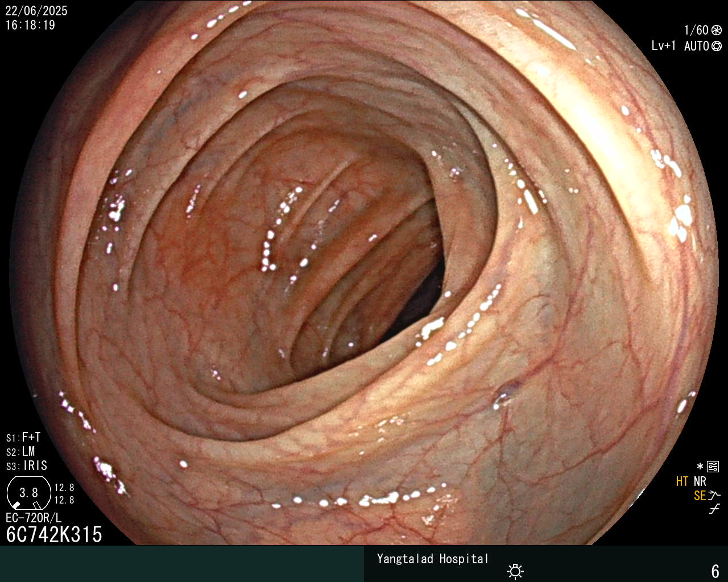Click the slashed curve icon below SE
The height and width of the screenshot is (582, 728).
click(x=714, y=509)
